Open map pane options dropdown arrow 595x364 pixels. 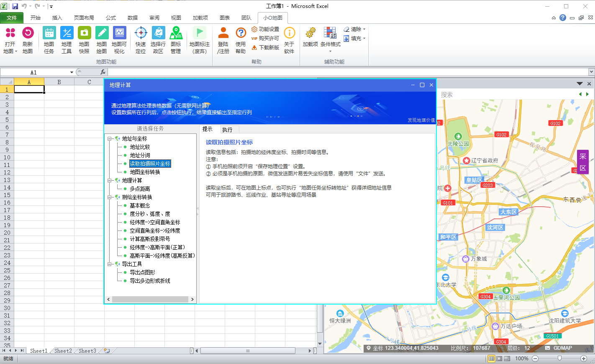(x=580, y=84)
